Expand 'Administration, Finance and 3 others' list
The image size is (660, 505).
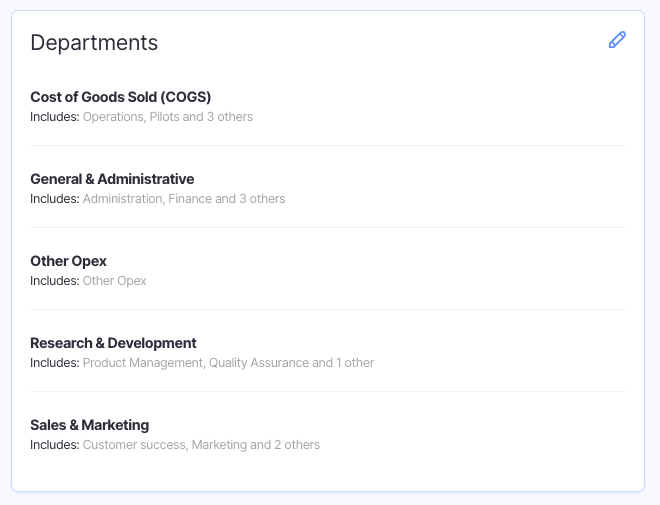(184, 199)
